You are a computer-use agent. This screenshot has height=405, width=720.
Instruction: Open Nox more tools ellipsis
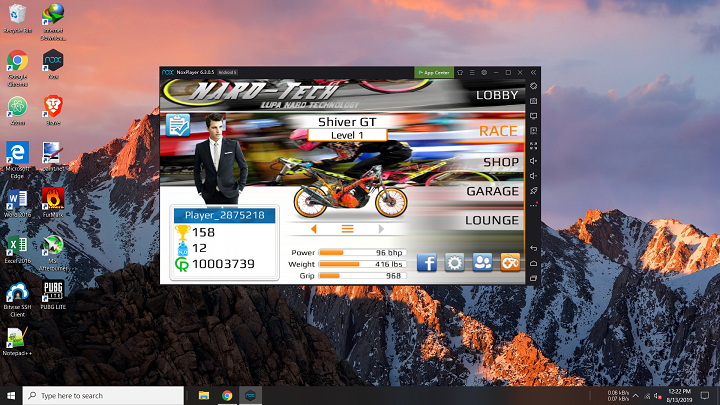[533, 205]
